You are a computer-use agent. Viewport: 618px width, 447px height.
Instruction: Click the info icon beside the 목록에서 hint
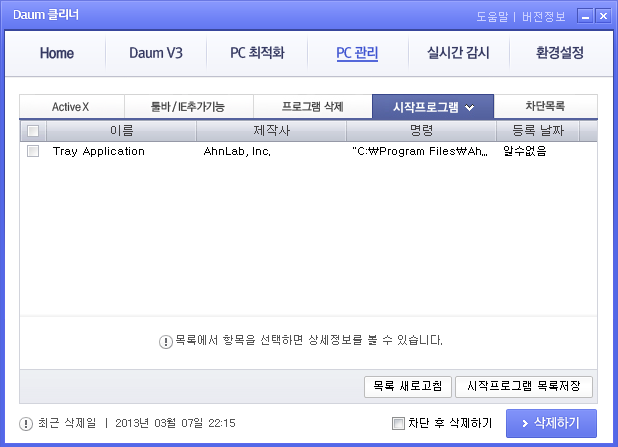[x=166, y=342]
